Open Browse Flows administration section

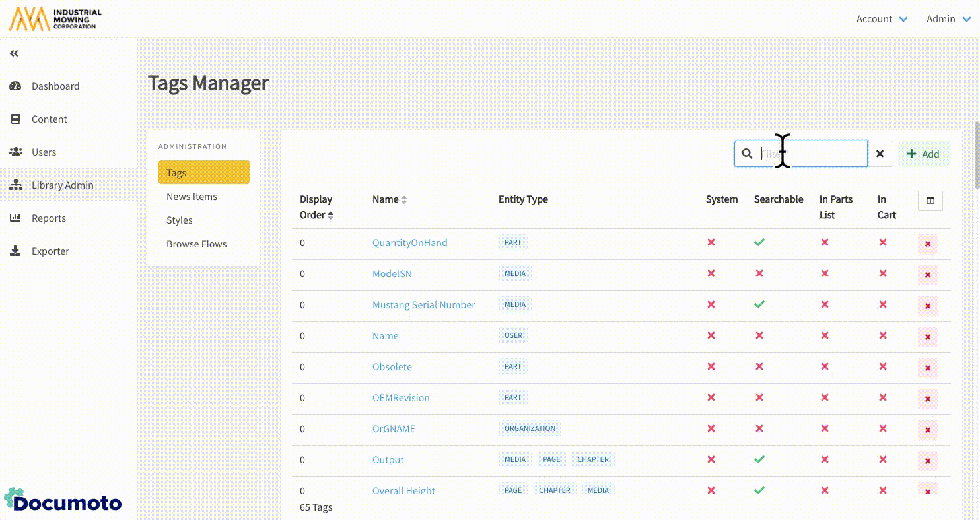pos(196,244)
